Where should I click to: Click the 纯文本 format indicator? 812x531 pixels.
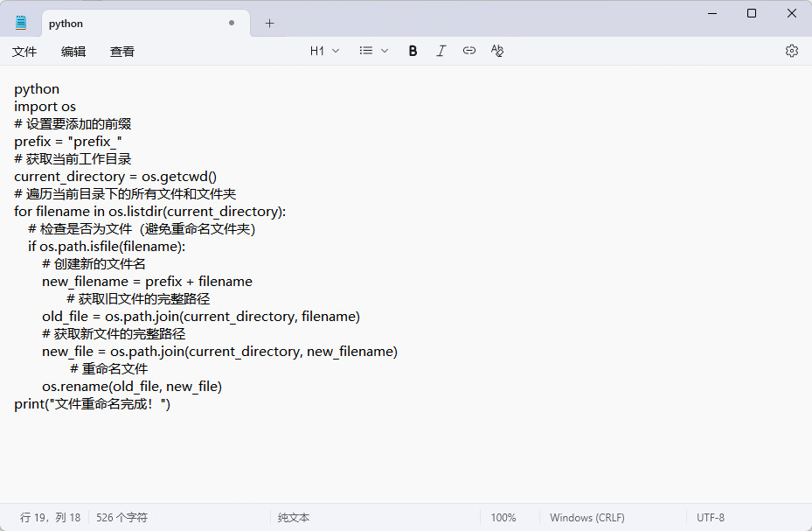point(294,518)
